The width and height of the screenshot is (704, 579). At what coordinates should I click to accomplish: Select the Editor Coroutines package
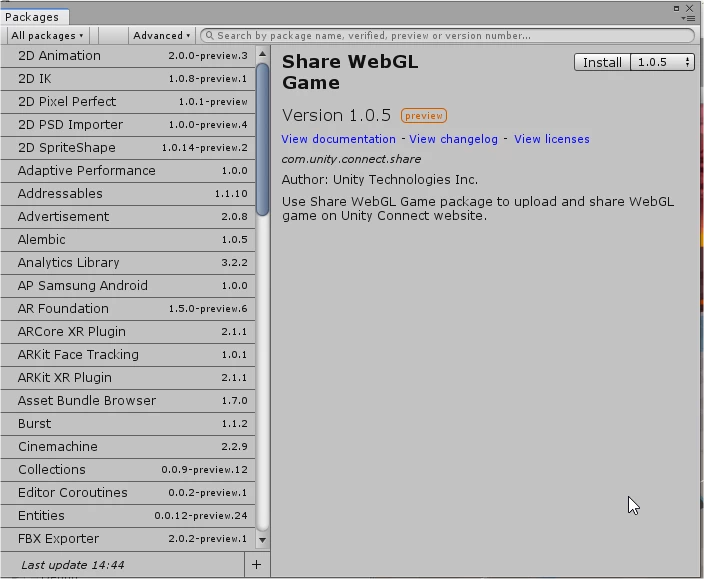coord(128,493)
